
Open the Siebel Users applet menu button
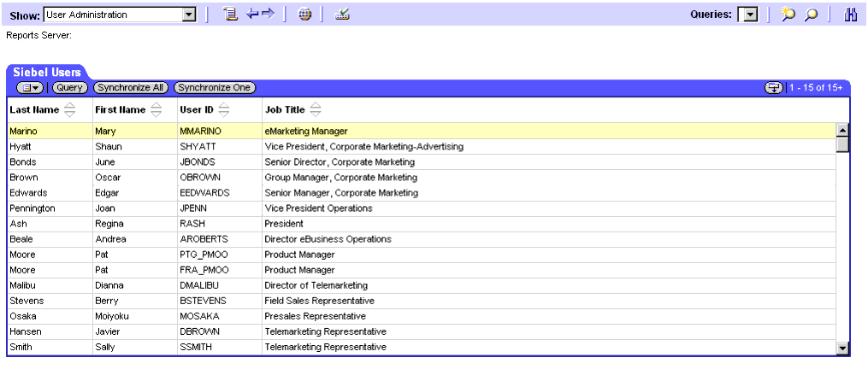coord(30,87)
